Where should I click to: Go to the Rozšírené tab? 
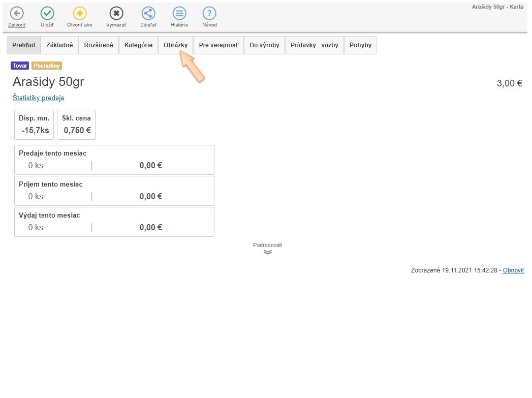(99, 45)
